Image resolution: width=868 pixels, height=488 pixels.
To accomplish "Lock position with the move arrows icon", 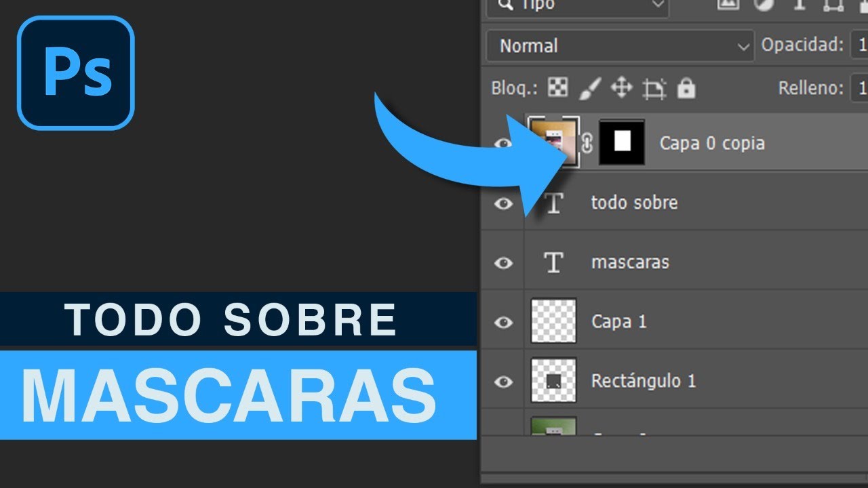I will coord(622,87).
